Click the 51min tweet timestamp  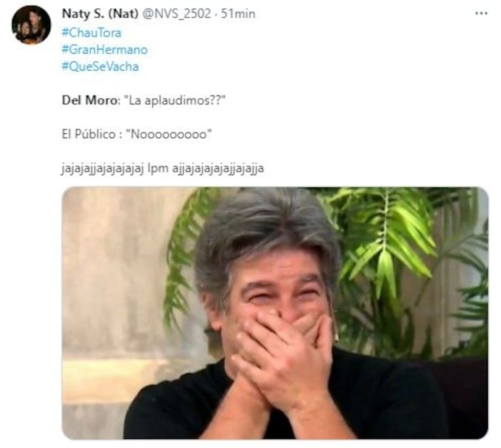click(x=238, y=14)
